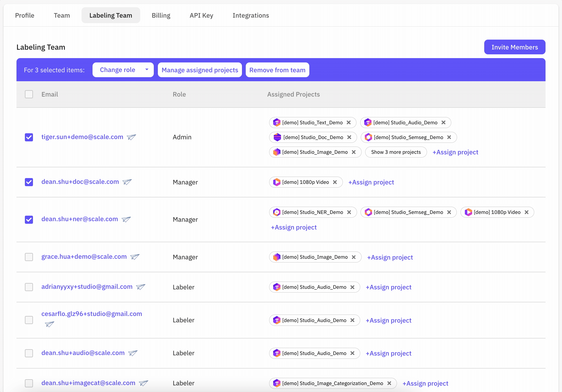Screen dimensions: 562x392
Task: Click +Assign project for dean.shu+ner@scale.com
Action: click(x=294, y=228)
